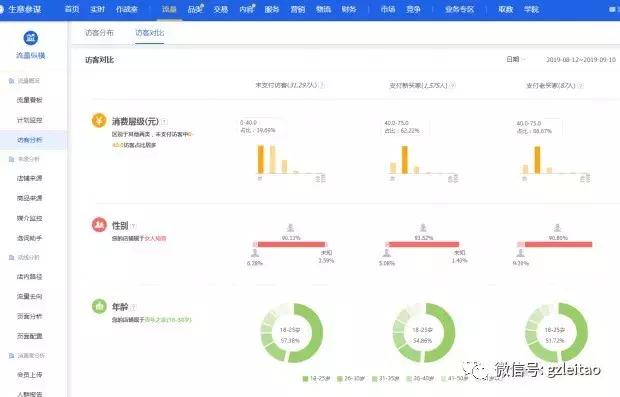
Task: Toggle the 36-40岁 legend entry
Action: pyautogui.click(x=420, y=378)
